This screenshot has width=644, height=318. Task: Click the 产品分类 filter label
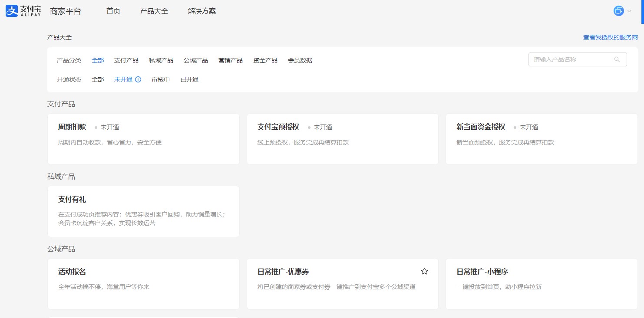tap(69, 60)
